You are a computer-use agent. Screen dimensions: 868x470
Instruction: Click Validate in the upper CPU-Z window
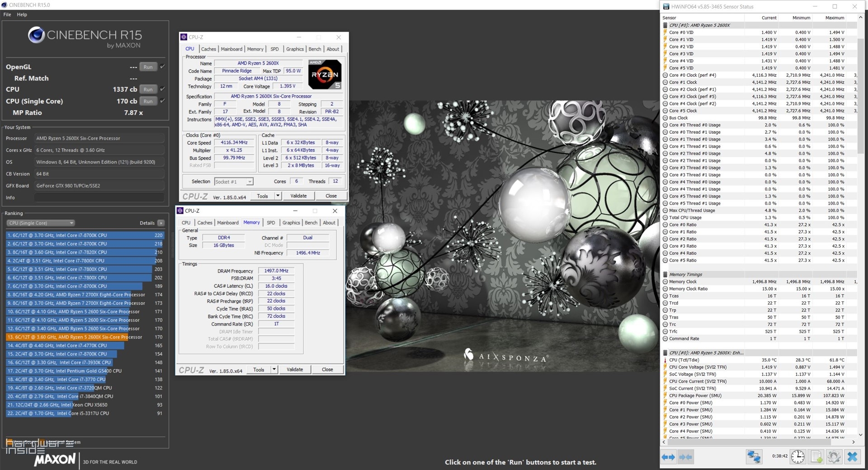pos(298,196)
